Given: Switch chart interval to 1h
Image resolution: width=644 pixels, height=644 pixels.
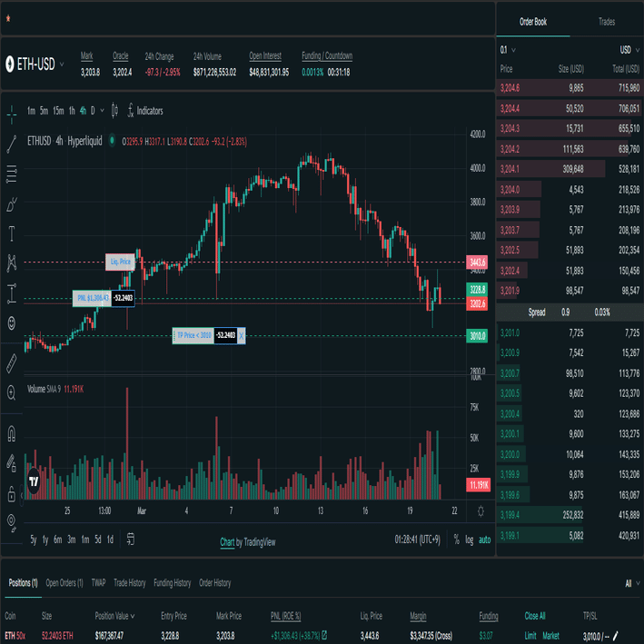Looking at the screenshot, I should coord(72,111).
